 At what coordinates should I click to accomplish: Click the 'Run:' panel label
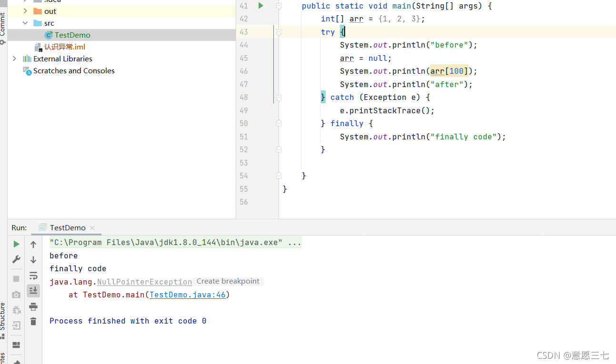[x=19, y=227]
